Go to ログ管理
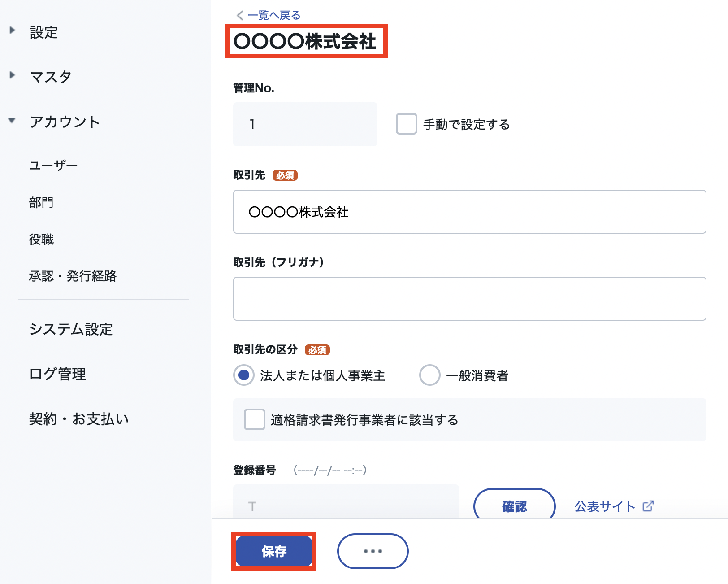 point(57,374)
